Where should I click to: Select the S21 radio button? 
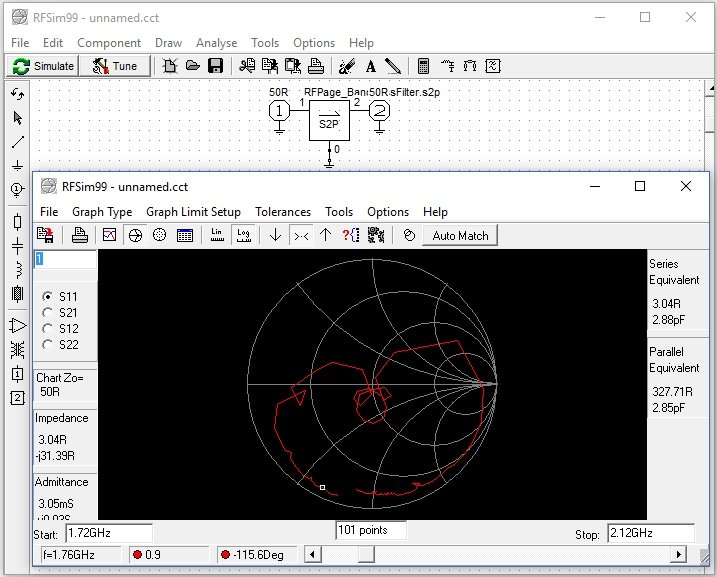tap(47, 312)
